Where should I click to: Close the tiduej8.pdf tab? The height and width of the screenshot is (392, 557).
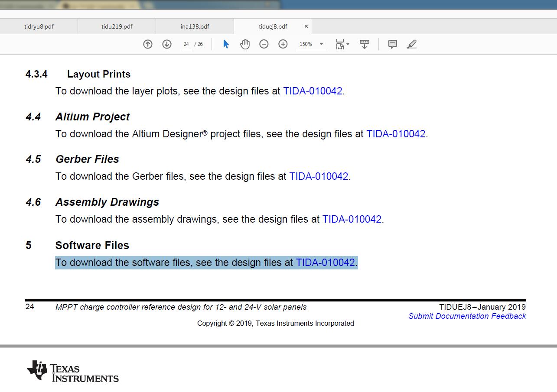point(306,26)
